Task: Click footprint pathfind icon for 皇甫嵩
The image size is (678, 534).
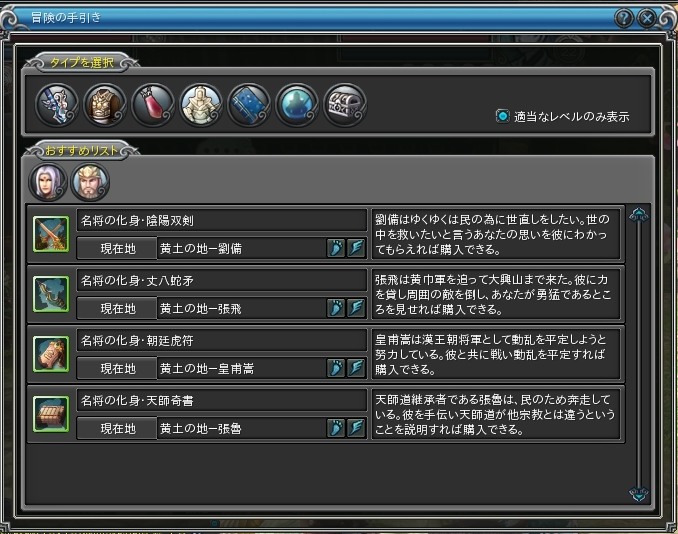Action: [x=336, y=368]
